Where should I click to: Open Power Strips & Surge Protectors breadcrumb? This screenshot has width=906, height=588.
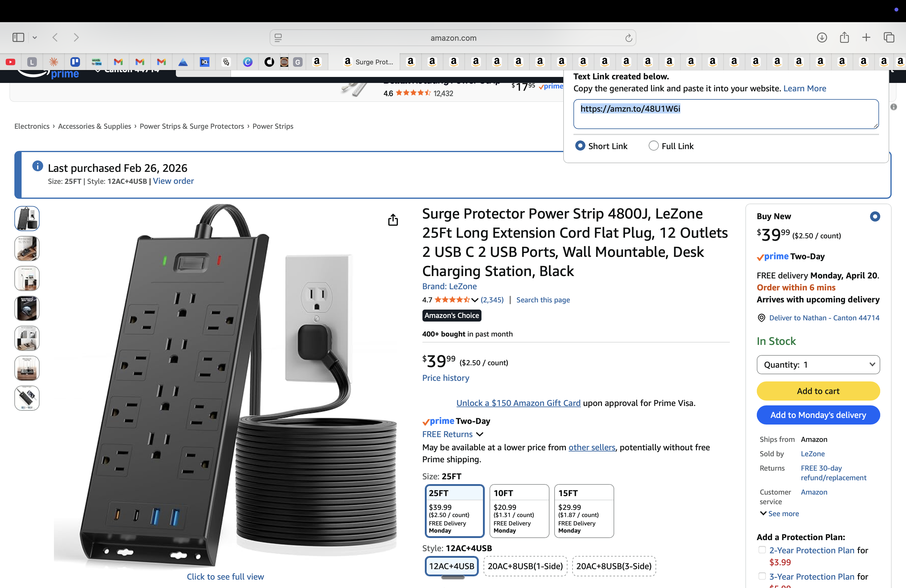tap(192, 126)
